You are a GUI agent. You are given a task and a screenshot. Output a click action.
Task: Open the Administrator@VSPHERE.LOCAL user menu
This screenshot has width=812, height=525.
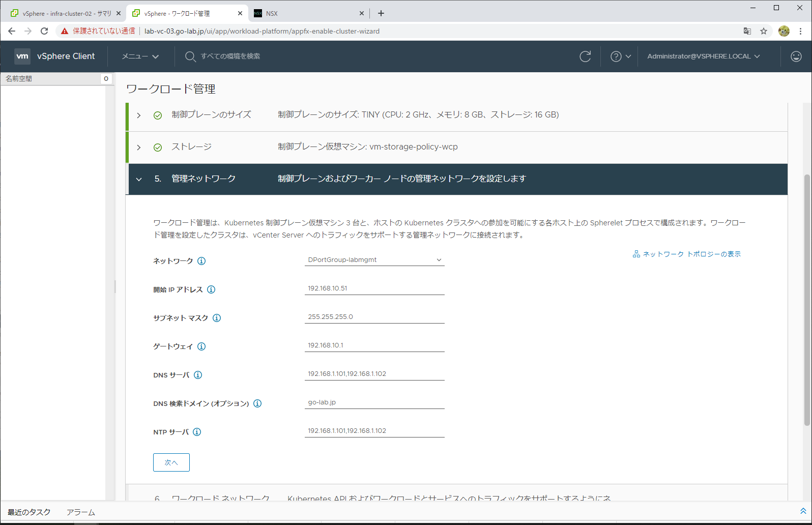click(x=704, y=56)
